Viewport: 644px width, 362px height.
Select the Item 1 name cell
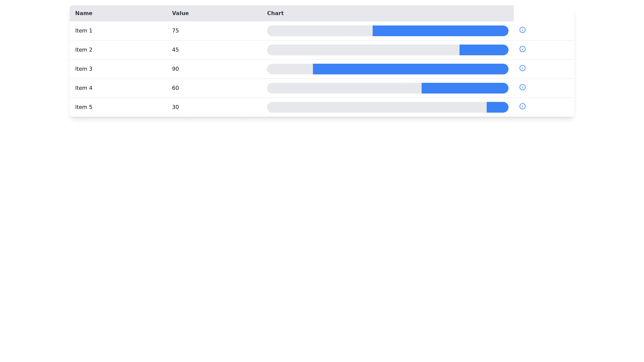click(x=84, y=31)
